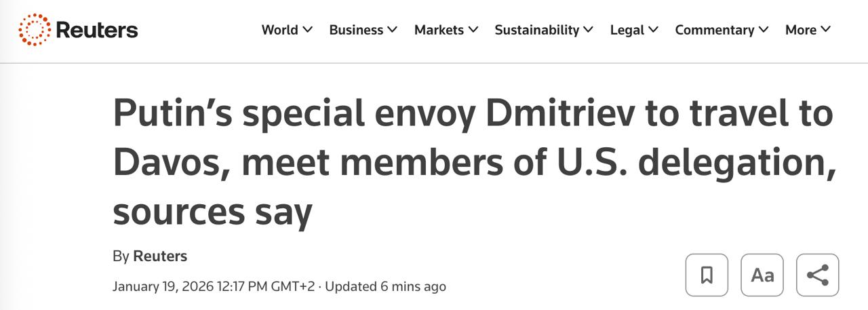Open the Sustainability section menu
Screen dimensions: 868x310
[x=536, y=30]
